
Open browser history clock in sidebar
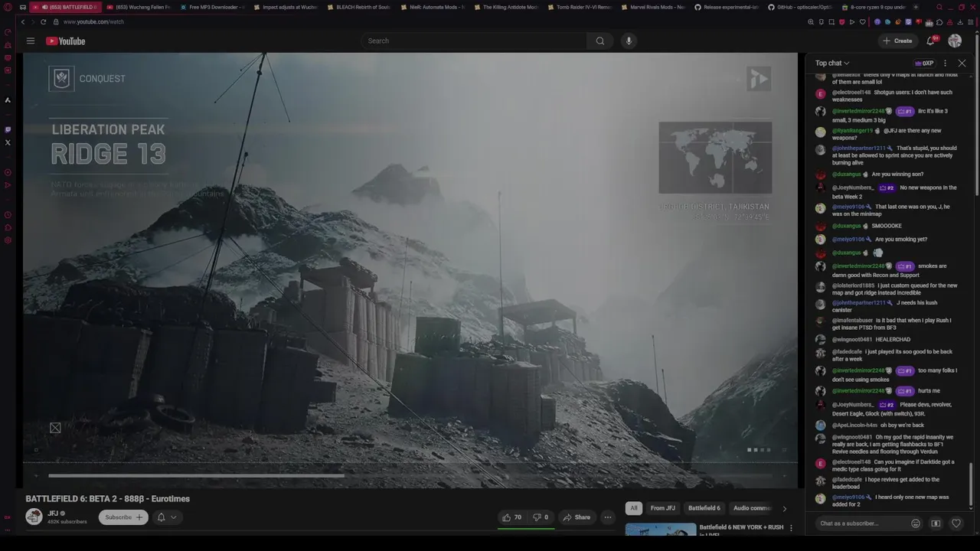(x=8, y=215)
